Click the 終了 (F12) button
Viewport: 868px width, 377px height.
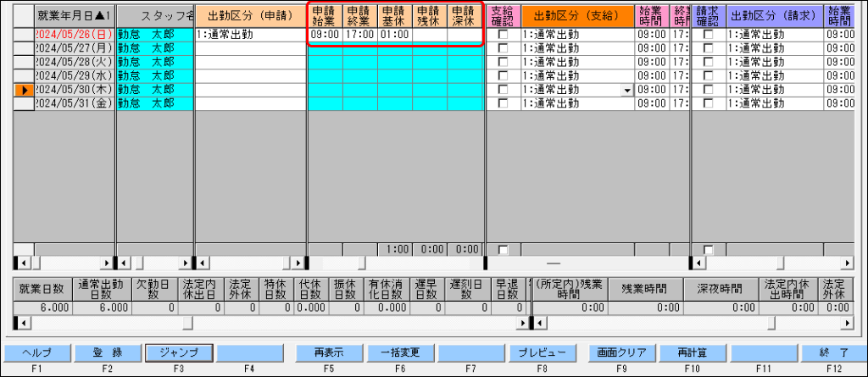click(834, 352)
